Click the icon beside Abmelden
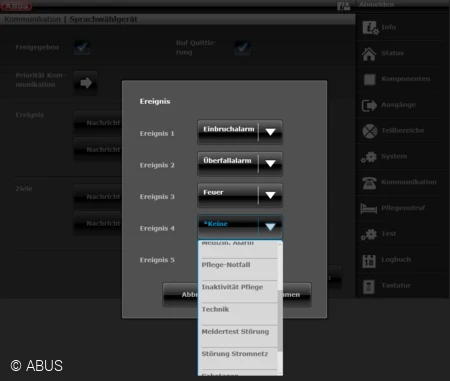Screen dimensions: 450x381 click(x=343, y=6)
